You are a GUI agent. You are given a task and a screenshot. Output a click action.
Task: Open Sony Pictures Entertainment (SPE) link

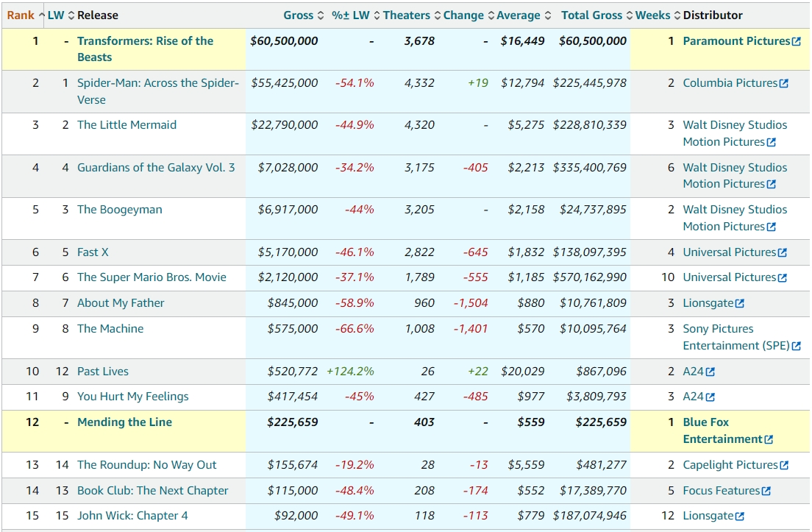(x=736, y=337)
